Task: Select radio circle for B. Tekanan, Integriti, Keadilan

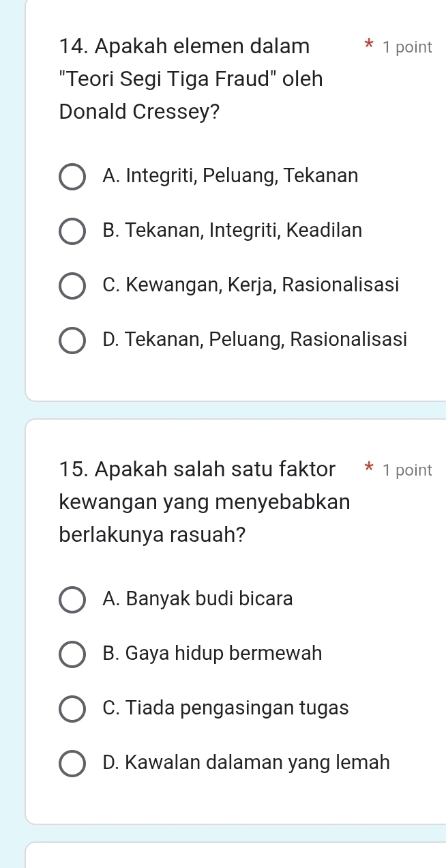Action: tap(72, 231)
